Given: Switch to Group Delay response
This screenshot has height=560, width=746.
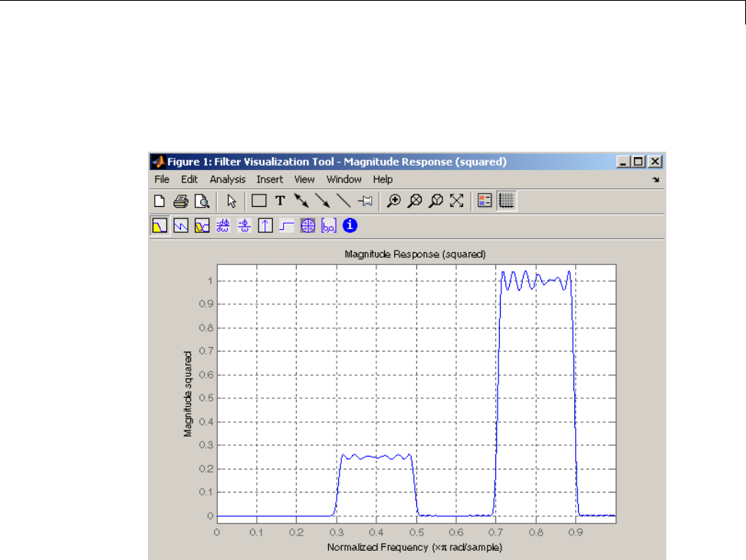Looking at the screenshot, I should click(x=223, y=226).
